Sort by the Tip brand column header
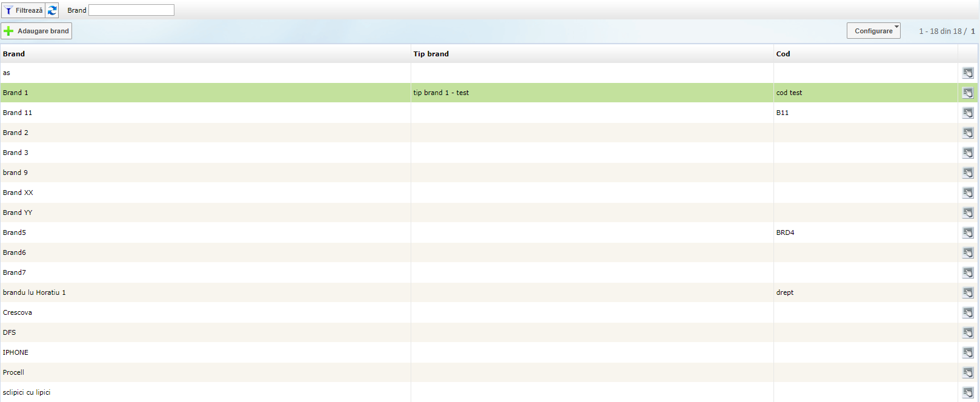Image resolution: width=980 pixels, height=402 pixels. click(x=431, y=54)
